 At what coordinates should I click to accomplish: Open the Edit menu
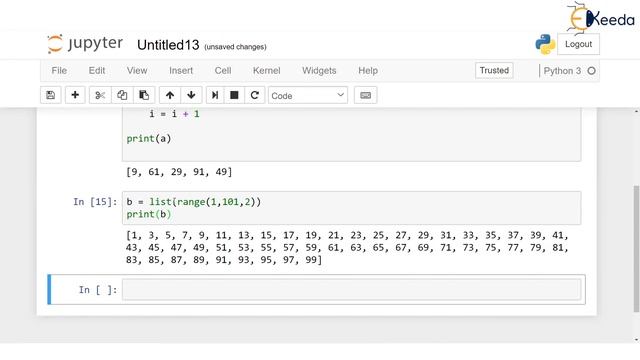(x=97, y=71)
